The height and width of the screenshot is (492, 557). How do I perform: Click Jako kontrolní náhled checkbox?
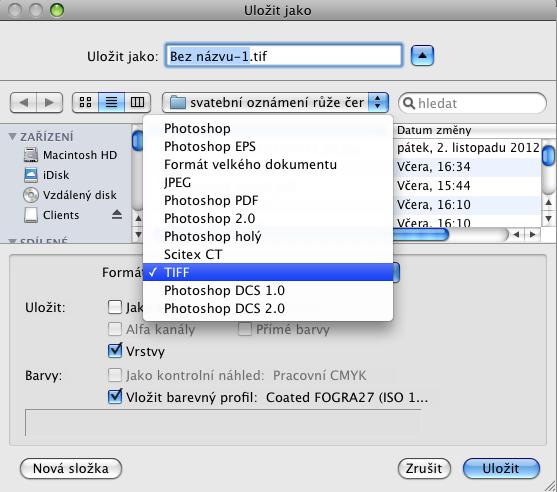point(114,375)
